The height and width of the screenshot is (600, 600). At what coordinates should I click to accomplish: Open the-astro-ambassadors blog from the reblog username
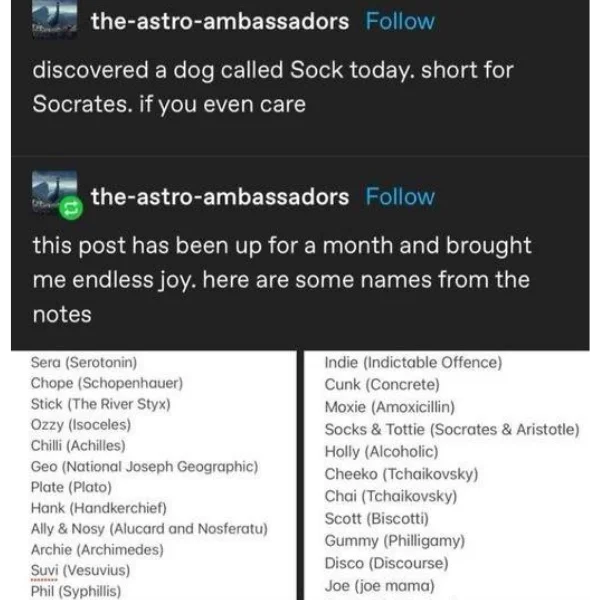coord(220,197)
